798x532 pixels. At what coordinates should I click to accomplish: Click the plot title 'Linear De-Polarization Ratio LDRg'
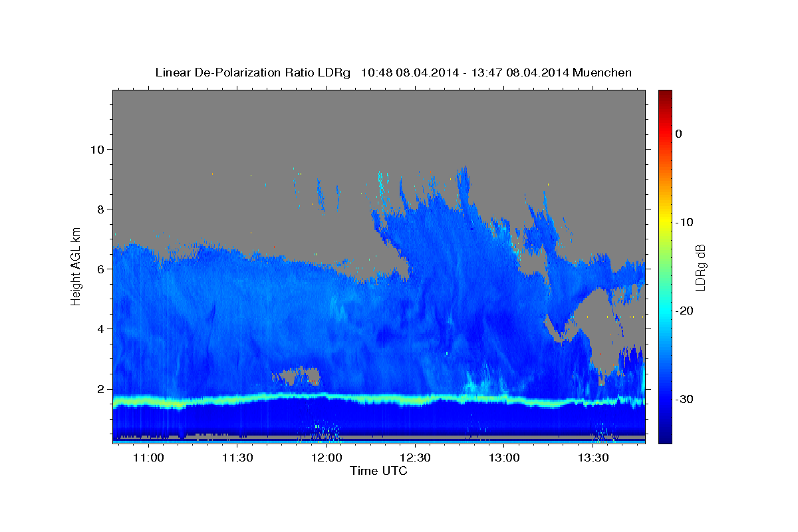[x=252, y=72]
